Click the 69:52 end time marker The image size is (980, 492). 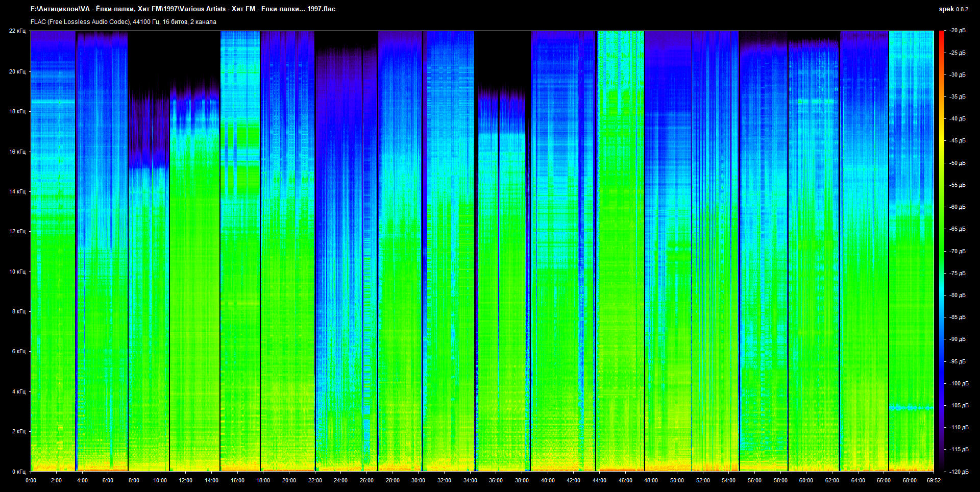pyautogui.click(x=934, y=480)
